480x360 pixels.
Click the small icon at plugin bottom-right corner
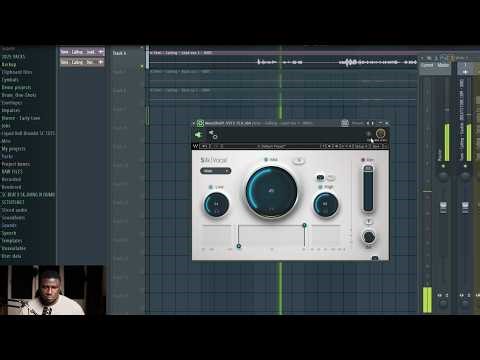click(x=375, y=258)
